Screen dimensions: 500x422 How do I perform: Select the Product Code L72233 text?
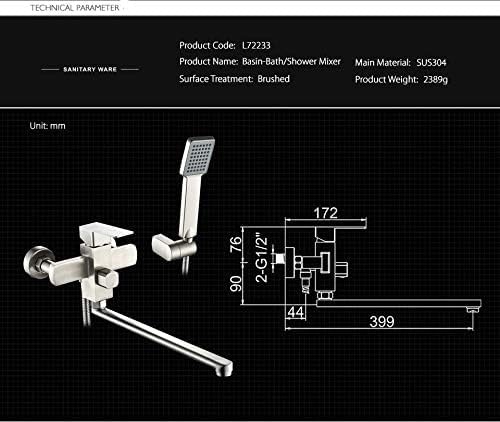click(225, 45)
